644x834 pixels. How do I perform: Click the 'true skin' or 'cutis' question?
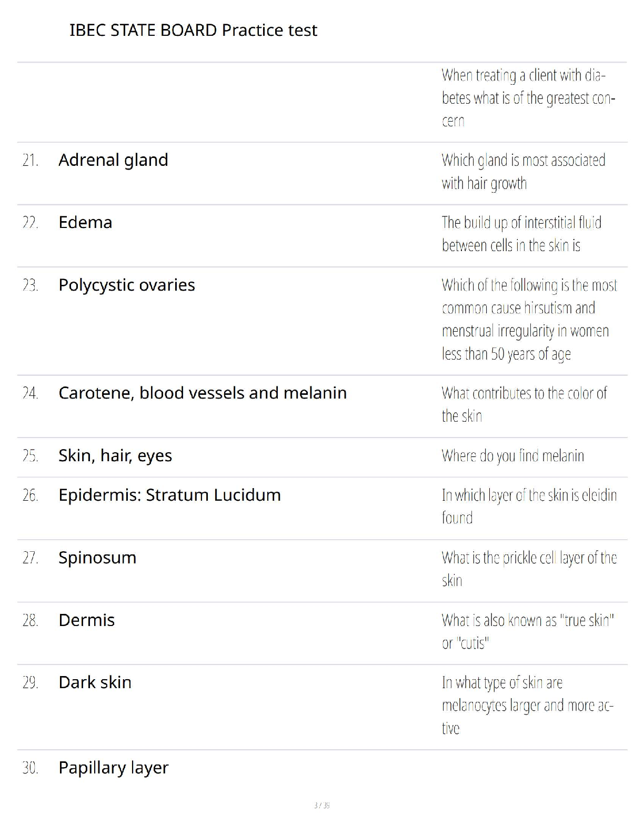pyautogui.click(x=527, y=631)
